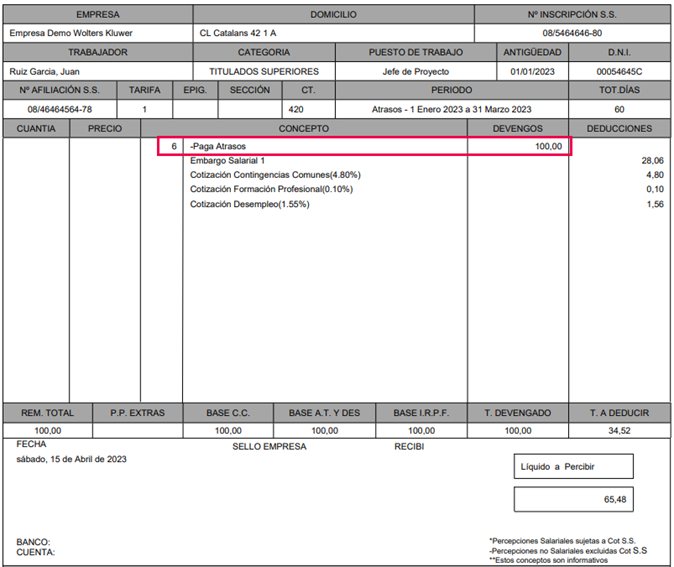Screen dimensions: 674x567
Task: Select the 'CUENTA:' label
Action: [x=36, y=552]
